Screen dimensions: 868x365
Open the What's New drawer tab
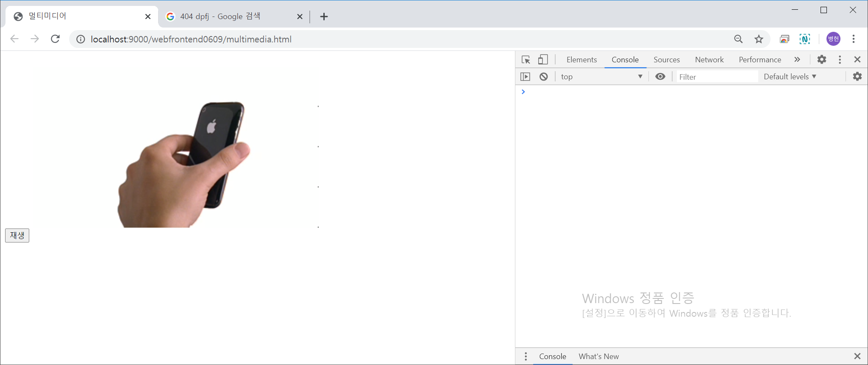pyautogui.click(x=599, y=357)
